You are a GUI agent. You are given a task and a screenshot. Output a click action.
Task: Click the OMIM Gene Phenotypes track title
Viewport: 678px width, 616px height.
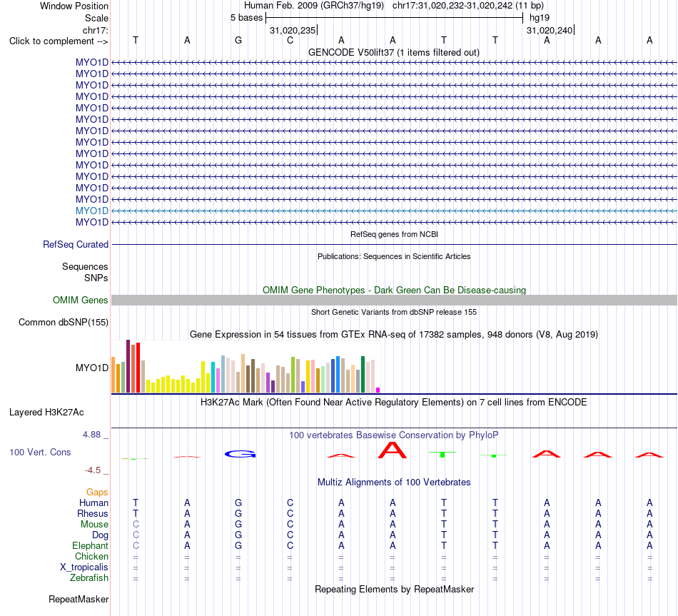[394, 290]
